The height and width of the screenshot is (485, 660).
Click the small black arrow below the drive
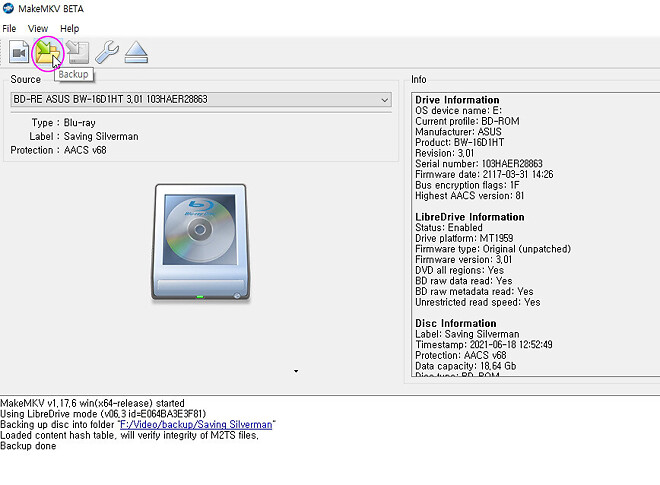296,371
